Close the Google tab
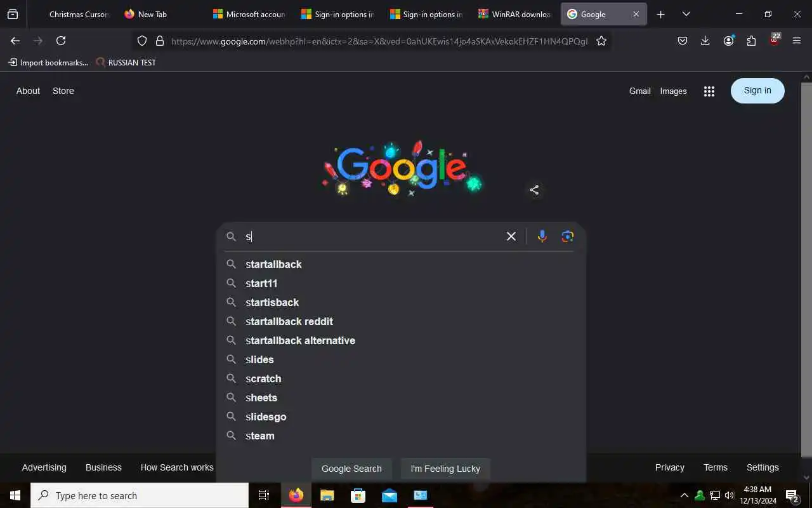Viewport: 812px width, 508px height. click(636, 14)
